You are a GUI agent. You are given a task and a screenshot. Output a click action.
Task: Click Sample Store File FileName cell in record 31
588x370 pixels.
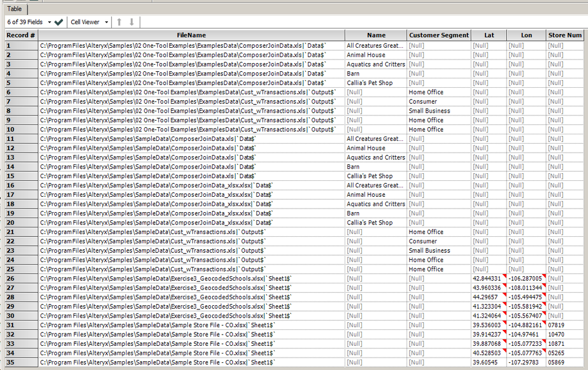tap(191, 325)
